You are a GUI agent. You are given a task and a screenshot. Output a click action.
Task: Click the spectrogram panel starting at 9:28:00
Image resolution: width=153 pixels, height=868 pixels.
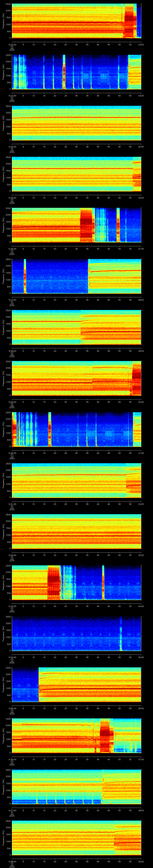tap(76, 327)
